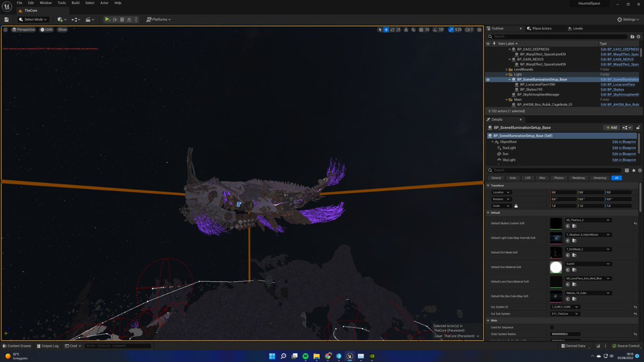644x362 pixels.
Task: Select the Rotate gizmo tool
Action: (x=392, y=29)
